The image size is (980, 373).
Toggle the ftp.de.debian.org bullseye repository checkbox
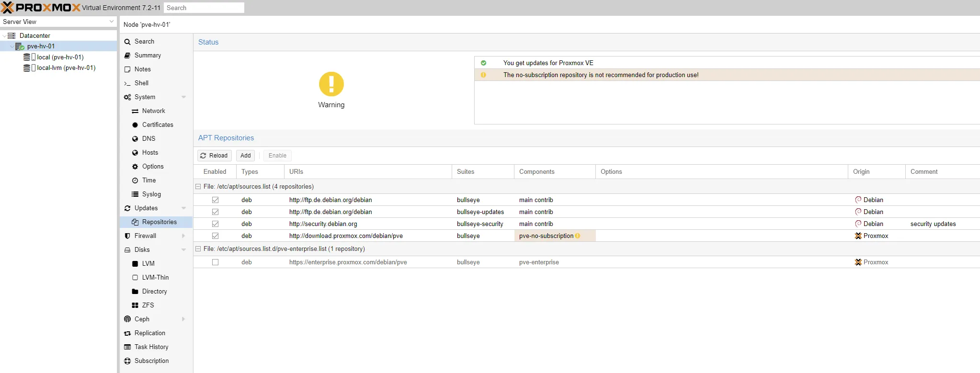[x=215, y=200]
